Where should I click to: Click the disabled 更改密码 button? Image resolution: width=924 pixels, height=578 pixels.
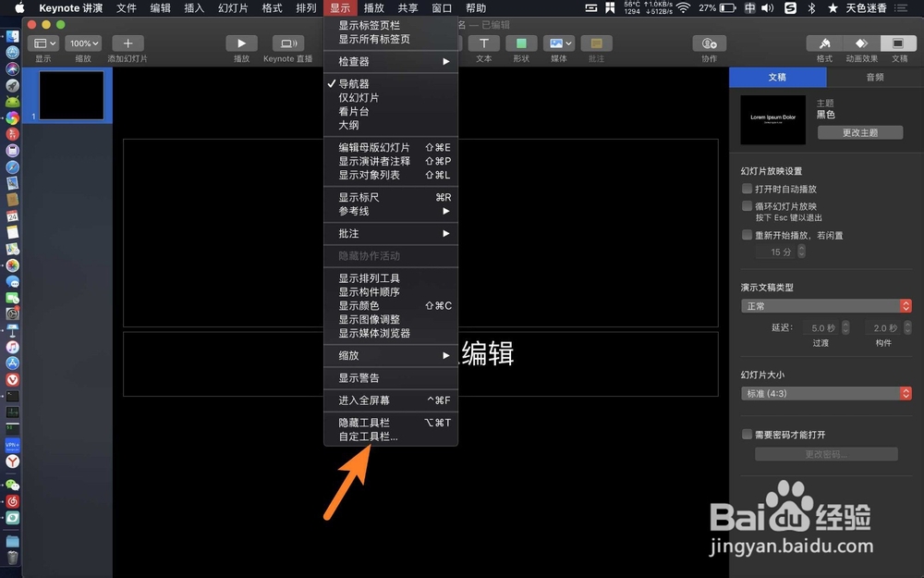pyautogui.click(x=826, y=454)
